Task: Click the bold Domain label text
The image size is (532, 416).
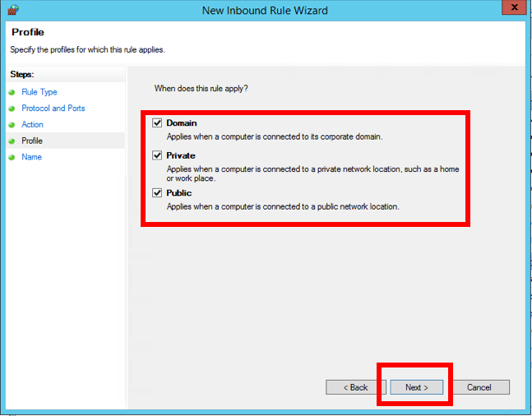Action: [x=182, y=123]
